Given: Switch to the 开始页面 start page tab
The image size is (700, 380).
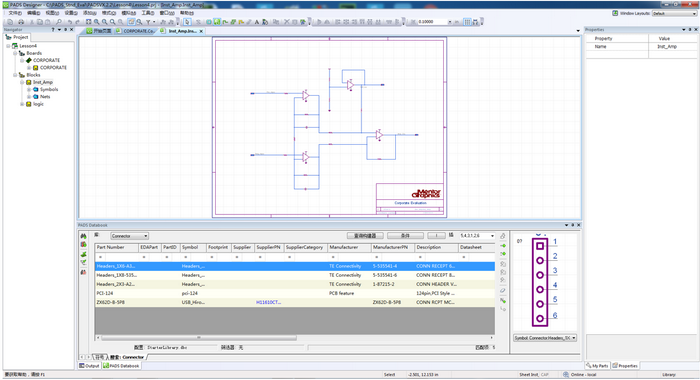Looking at the screenshot, I should coord(99,31).
